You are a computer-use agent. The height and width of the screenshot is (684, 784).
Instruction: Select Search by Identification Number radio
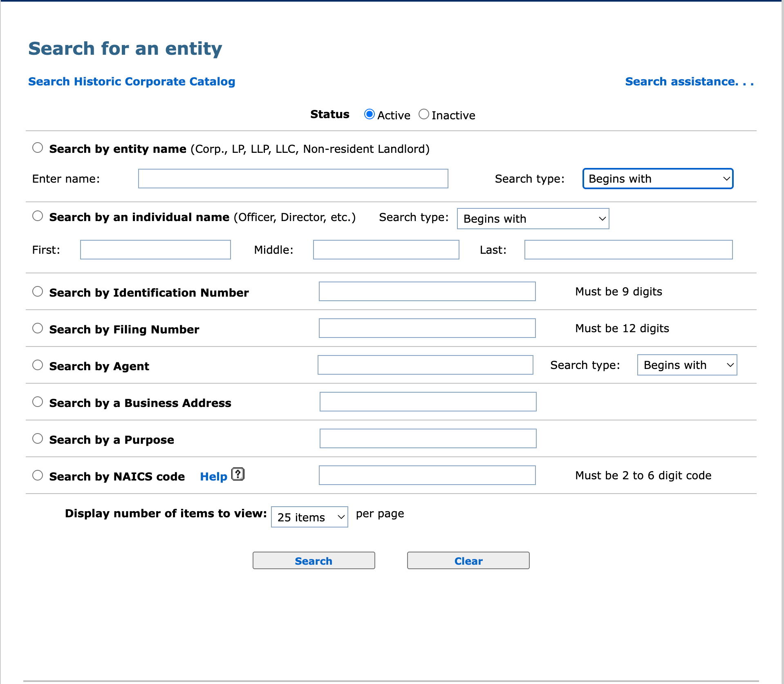tap(38, 292)
